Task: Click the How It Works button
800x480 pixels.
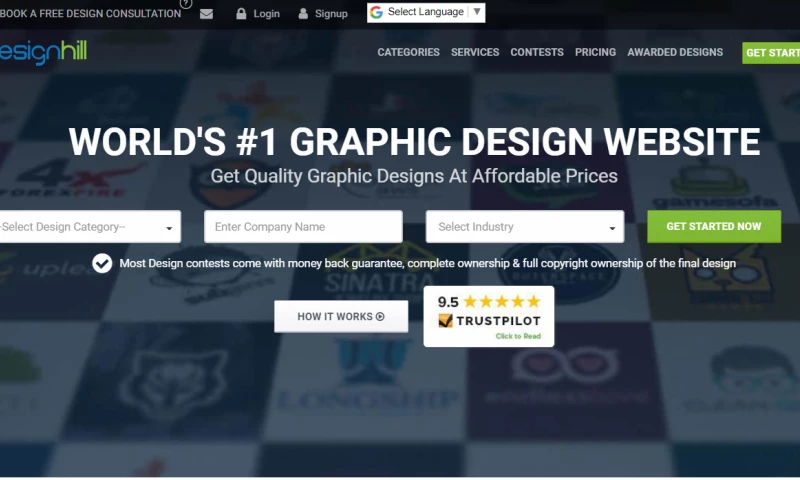Action: (341, 316)
